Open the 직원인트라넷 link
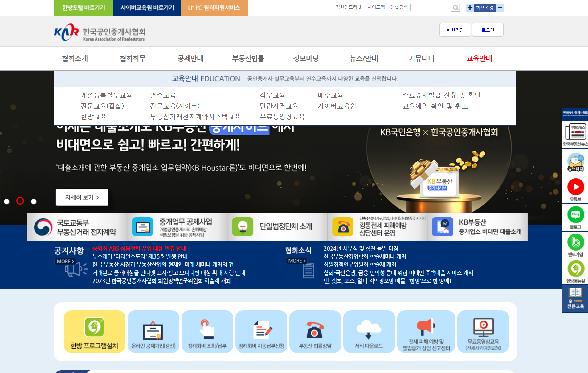The image size is (588, 373). (x=349, y=7)
